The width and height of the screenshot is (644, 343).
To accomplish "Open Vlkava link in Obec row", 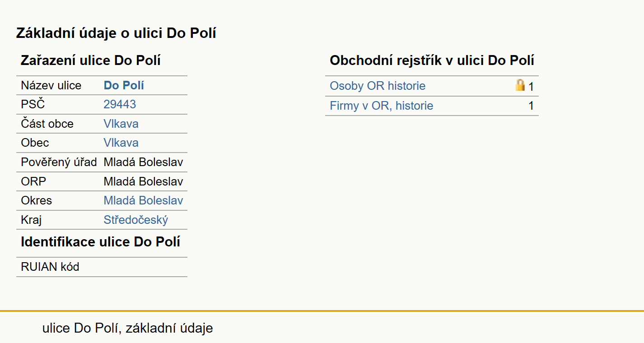I will pos(121,143).
